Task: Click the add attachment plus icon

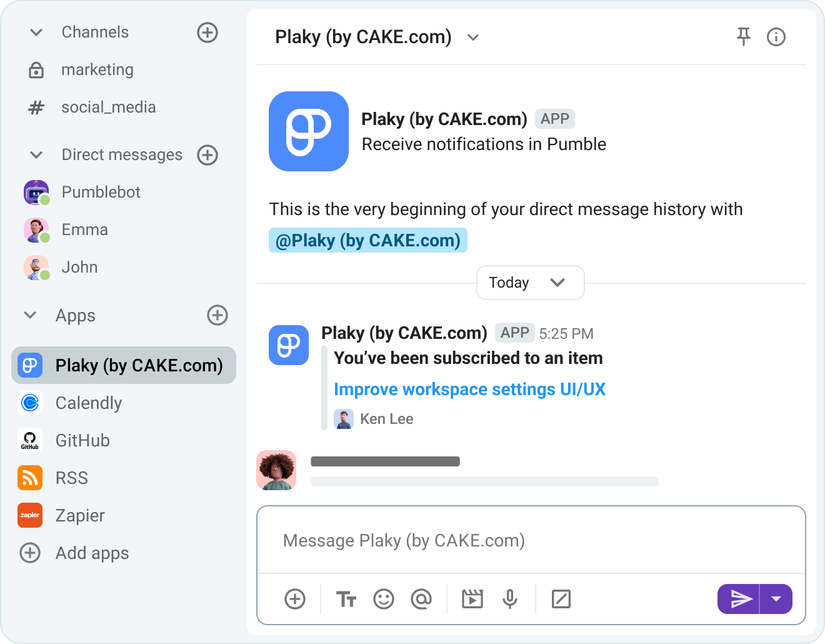Action: 295,599
